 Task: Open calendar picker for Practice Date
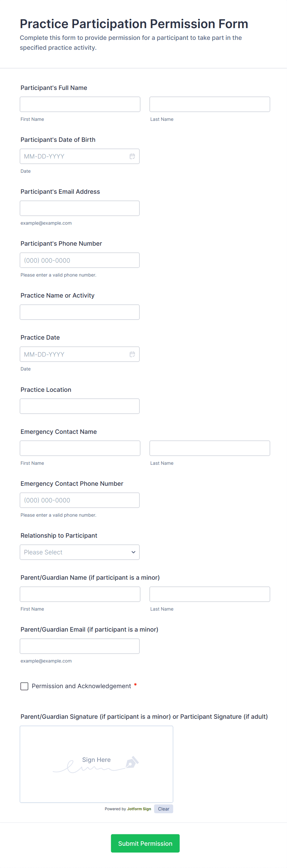pos(132,354)
